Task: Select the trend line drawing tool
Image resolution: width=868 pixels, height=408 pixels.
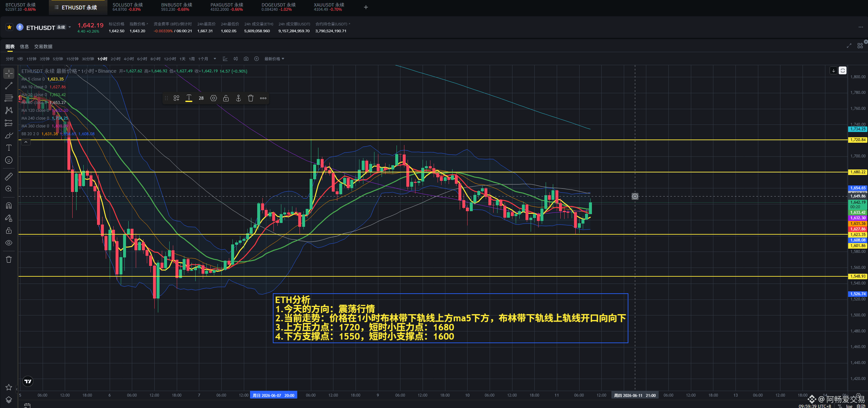Action: (x=9, y=86)
